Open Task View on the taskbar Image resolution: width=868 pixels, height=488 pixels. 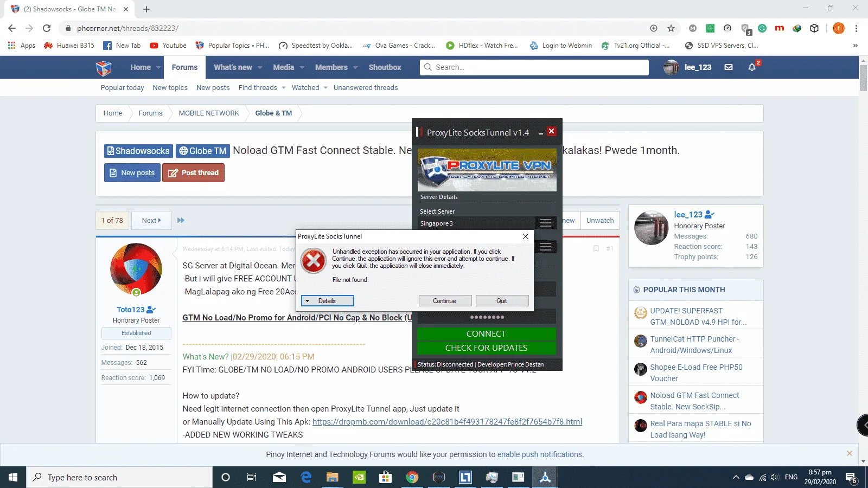[252, 477]
